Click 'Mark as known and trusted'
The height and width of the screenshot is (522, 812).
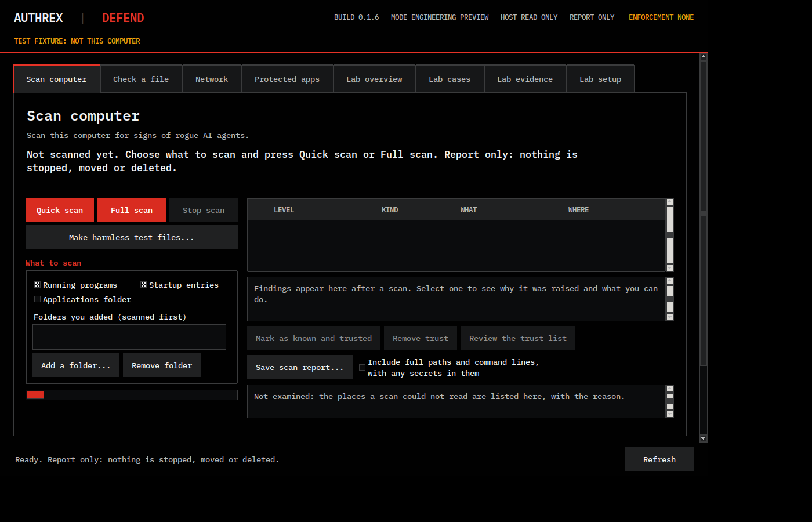click(314, 338)
